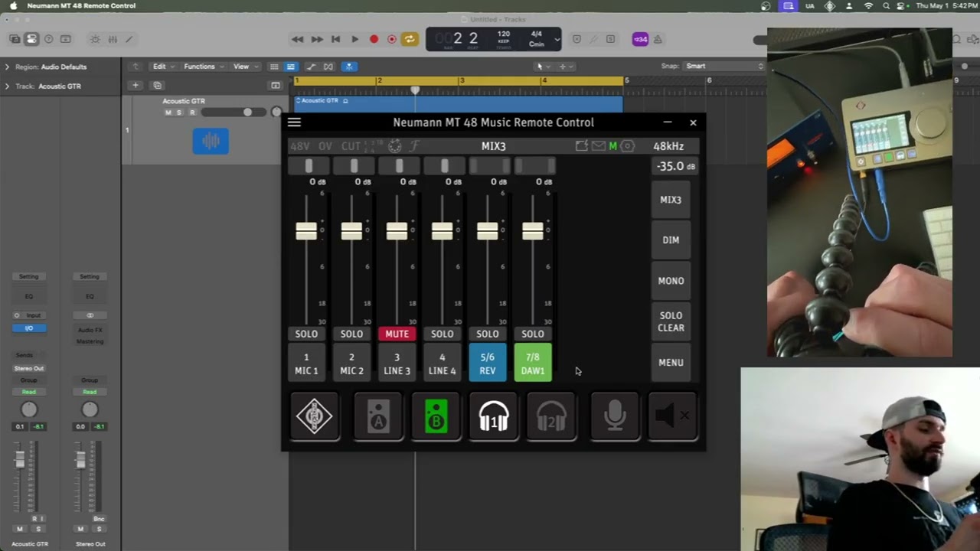Toggle SOLO on channel 2 MIC 2
This screenshot has width=980, height=551.
coord(351,334)
